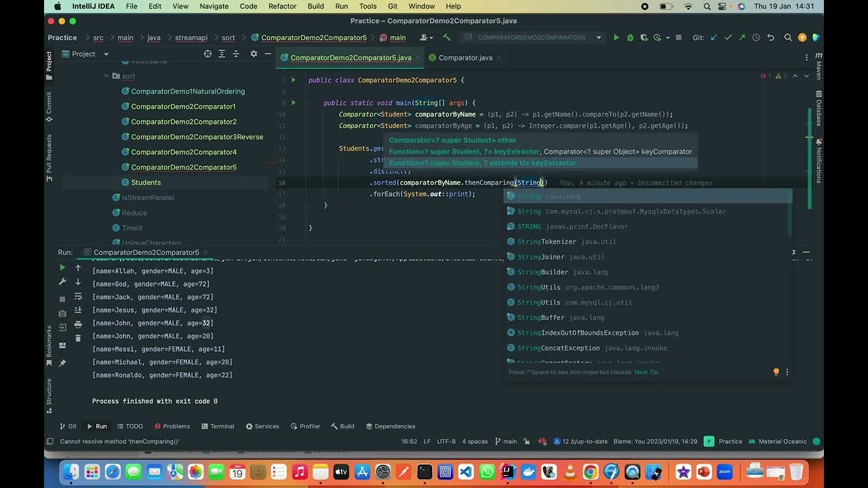Change 4 spaces indent setting
This screenshot has width=868, height=488.
click(475, 441)
